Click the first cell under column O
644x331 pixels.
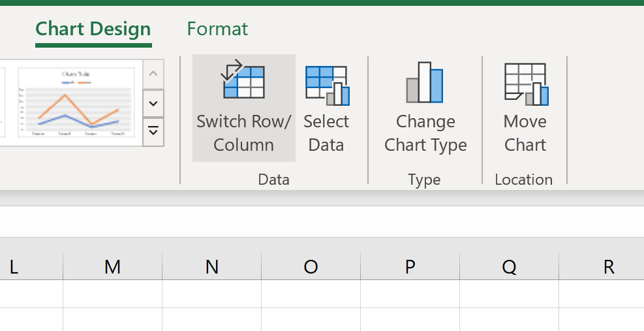[311, 294]
